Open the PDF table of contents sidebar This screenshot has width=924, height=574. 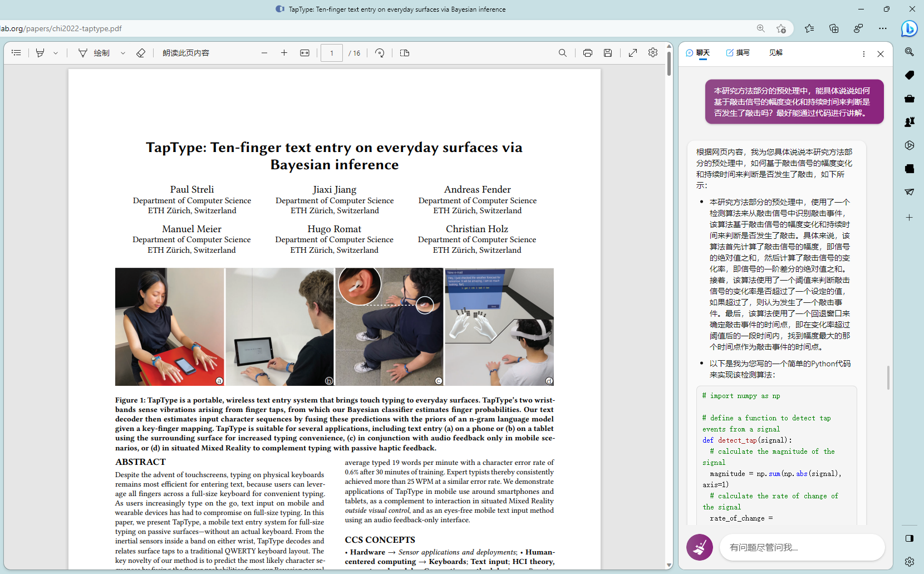(x=16, y=53)
